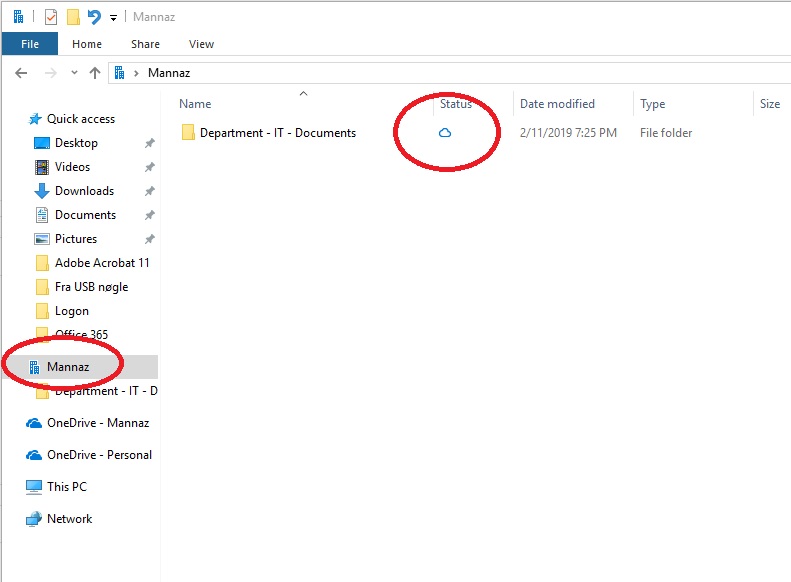Open Desktop in the navigation pane

coord(76,143)
